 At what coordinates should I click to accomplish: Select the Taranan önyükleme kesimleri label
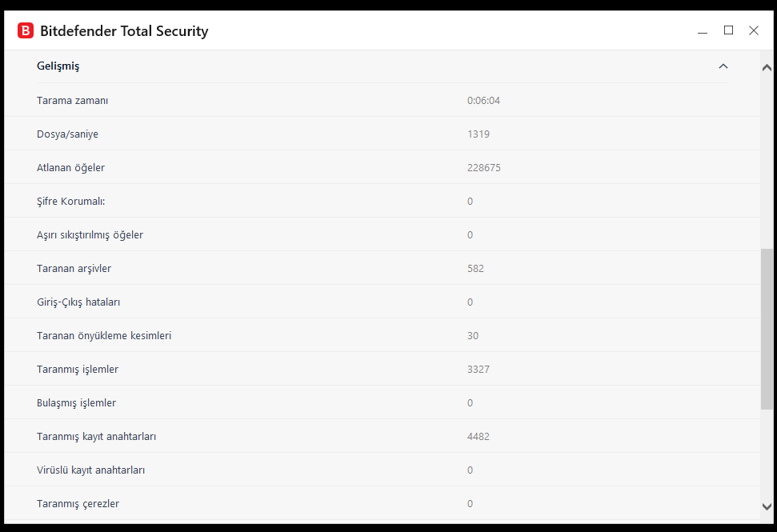click(x=104, y=336)
